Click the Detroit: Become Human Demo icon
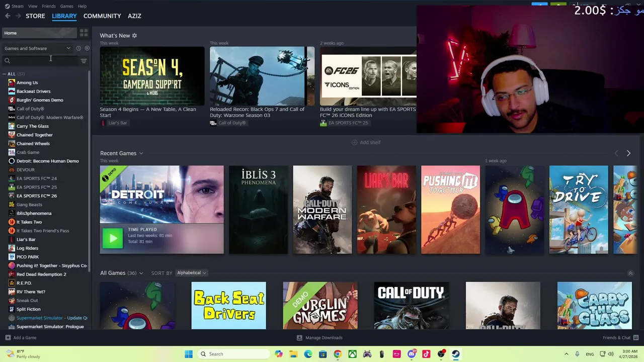The width and height of the screenshot is (644, 362). pos(12,161)
